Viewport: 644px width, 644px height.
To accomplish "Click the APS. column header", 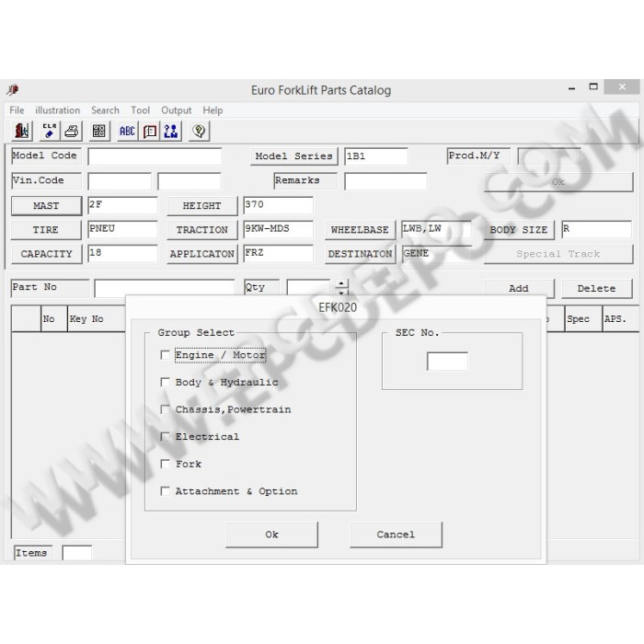I will pyautogui.click(x=621, y=318).
